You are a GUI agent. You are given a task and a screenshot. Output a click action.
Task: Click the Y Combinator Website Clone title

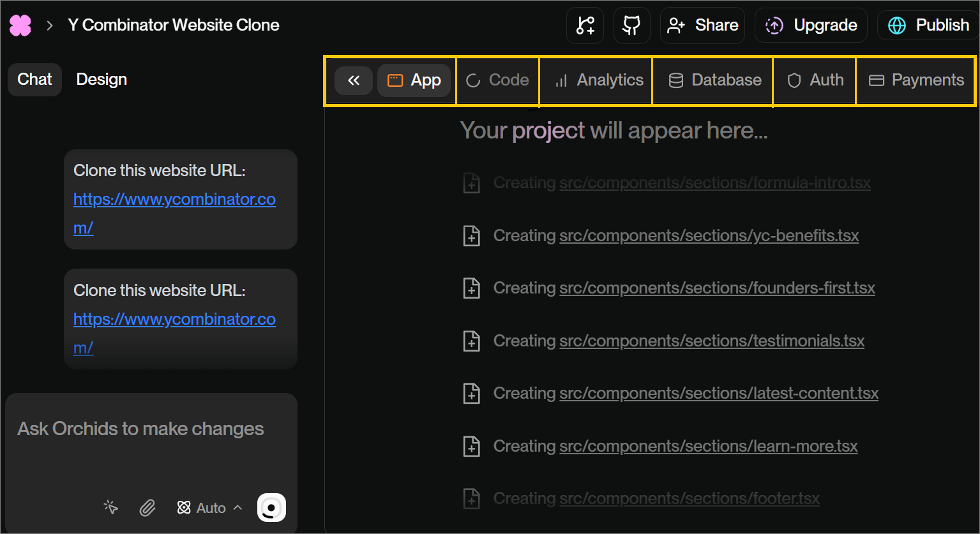click(x=174, y=26)
